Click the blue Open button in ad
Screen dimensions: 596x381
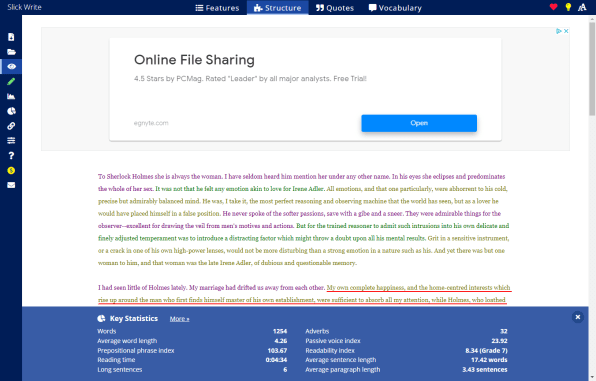(x=419, y=123)
